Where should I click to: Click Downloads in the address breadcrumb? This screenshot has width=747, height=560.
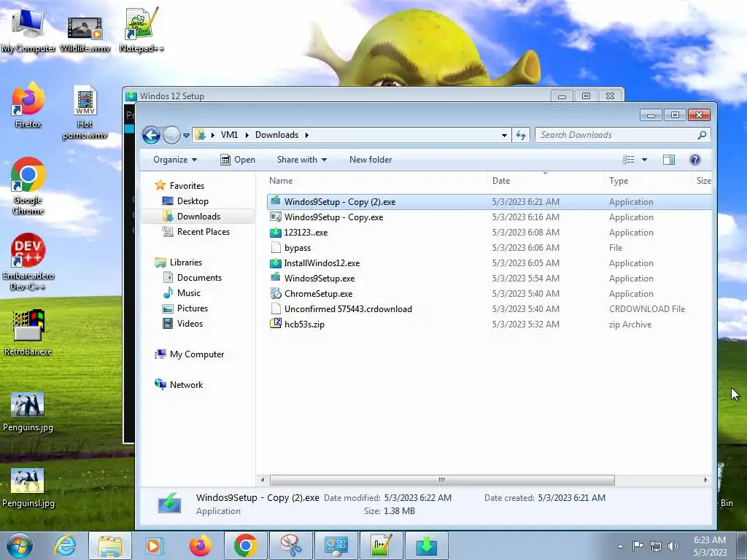point(276,135)
